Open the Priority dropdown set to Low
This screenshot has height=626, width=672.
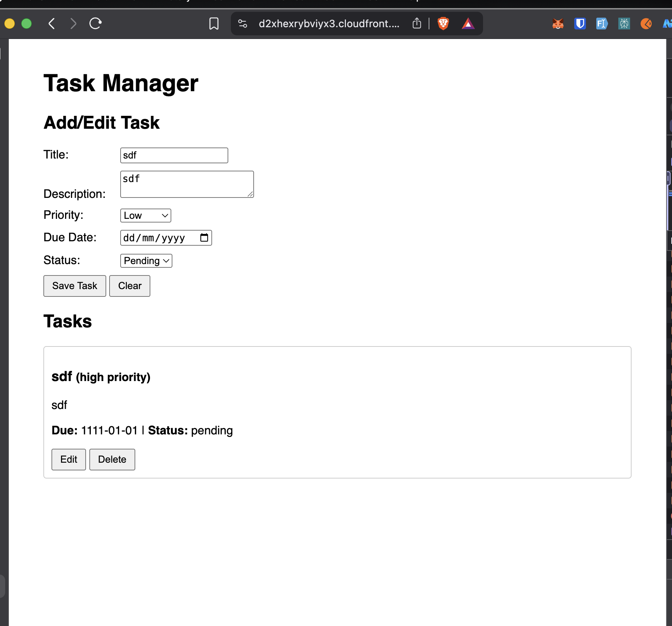coord(145,216)
